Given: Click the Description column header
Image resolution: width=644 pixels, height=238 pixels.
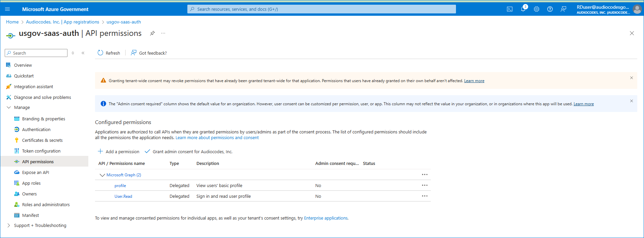Looking at the screenshot, I should coord(208,164).
